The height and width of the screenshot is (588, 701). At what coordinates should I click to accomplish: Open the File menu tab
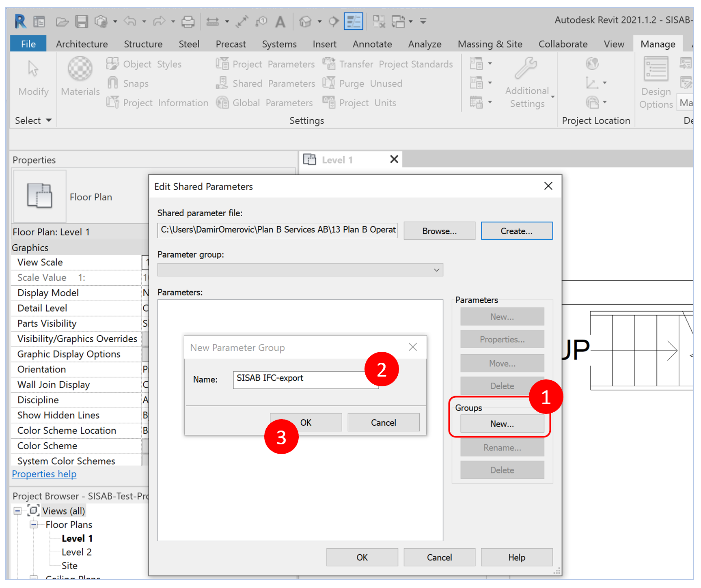tap(28, 44)
